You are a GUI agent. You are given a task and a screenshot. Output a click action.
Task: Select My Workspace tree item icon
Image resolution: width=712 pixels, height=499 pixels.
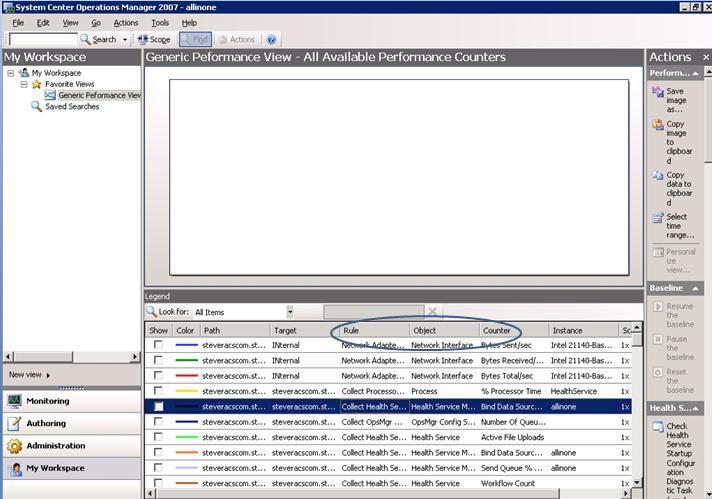tap(24, 73)
